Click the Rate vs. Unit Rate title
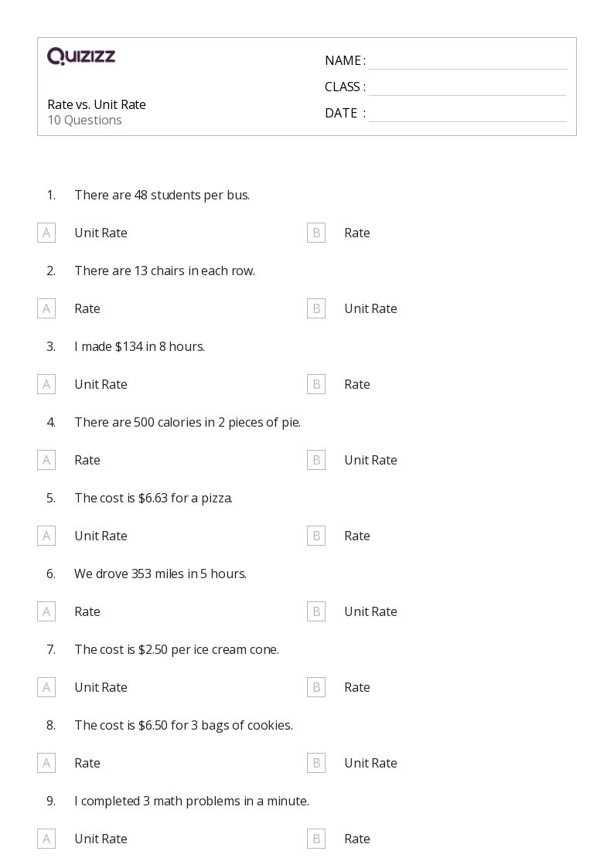Viewport: 614px width, 868px height. 97,104
